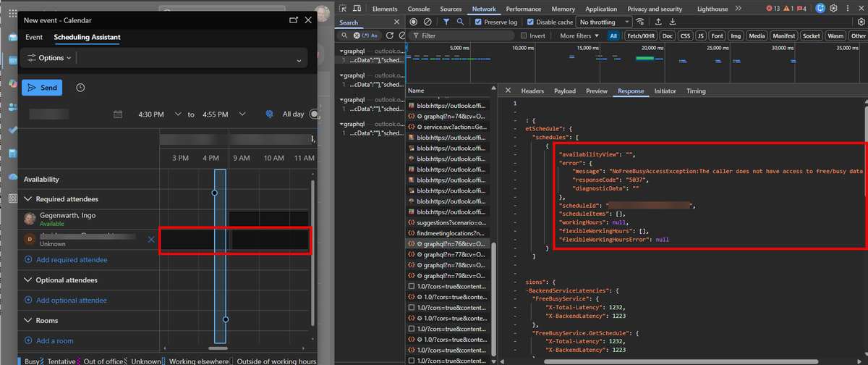Refresh the search results
Image resolution: width=868 pixels, height=365 pixels.
click(389, 35)
